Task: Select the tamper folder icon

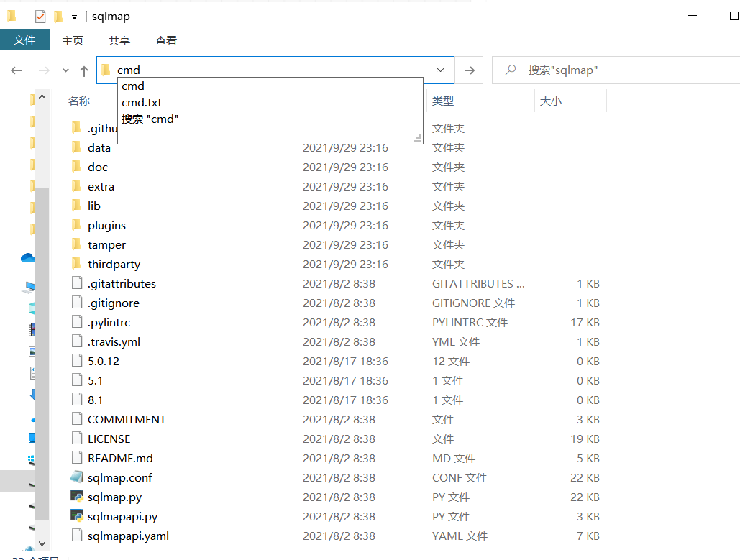Action: 76,244
